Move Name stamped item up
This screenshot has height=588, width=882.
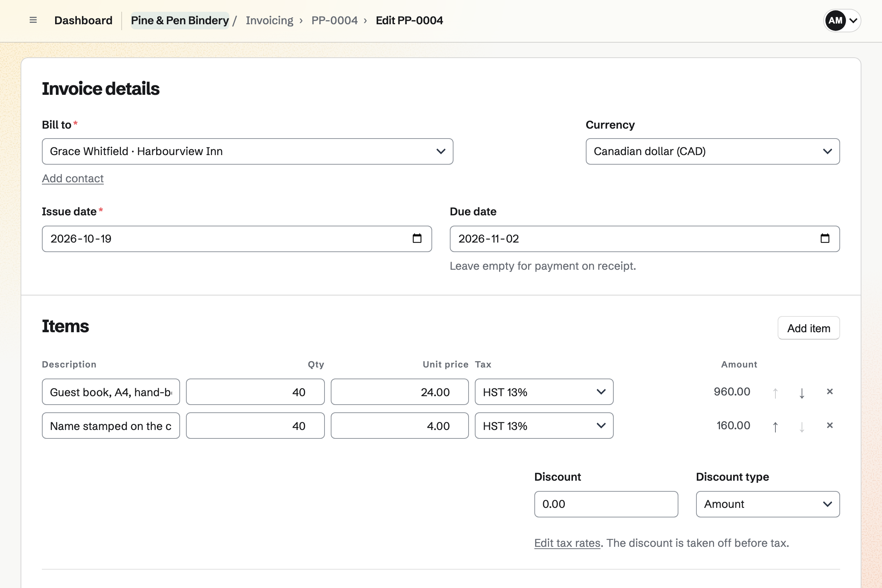[775, 426]
